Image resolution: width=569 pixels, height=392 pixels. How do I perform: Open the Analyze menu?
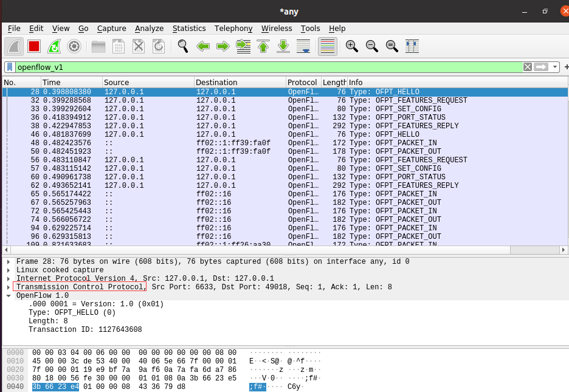(x=149, y=29)
